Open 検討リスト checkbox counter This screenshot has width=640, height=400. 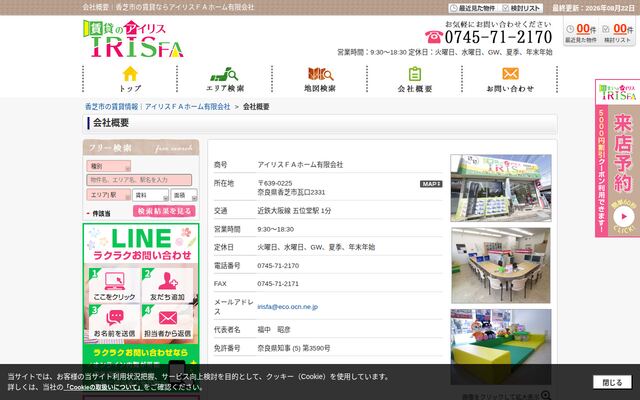(x=618, y=32)
